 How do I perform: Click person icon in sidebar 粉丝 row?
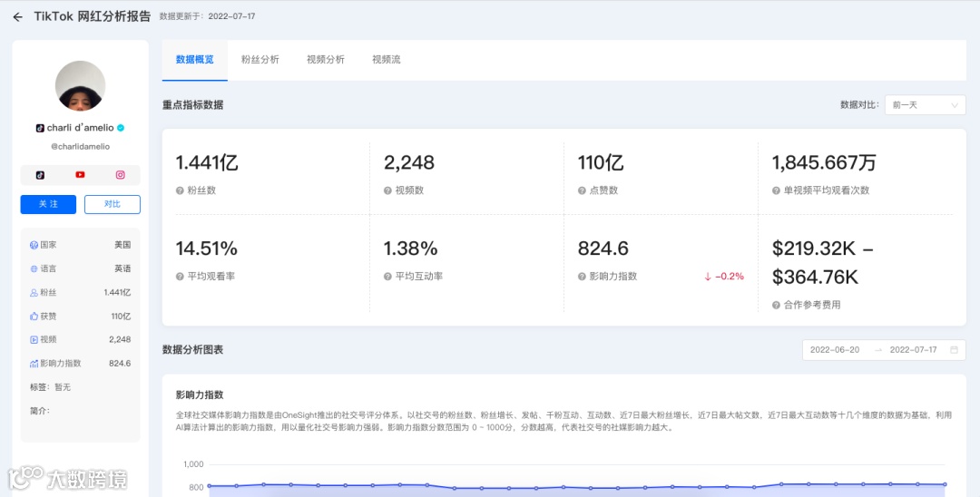click(34, 292)
